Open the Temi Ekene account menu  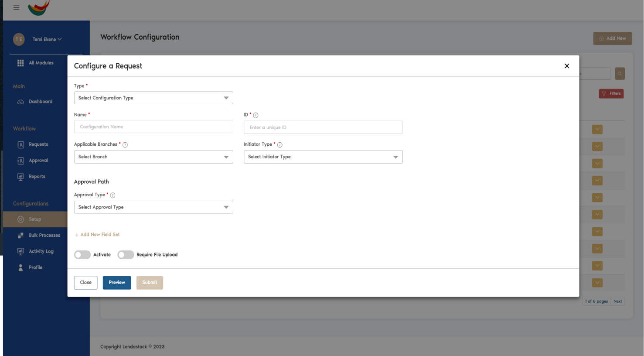pos(47,39)
